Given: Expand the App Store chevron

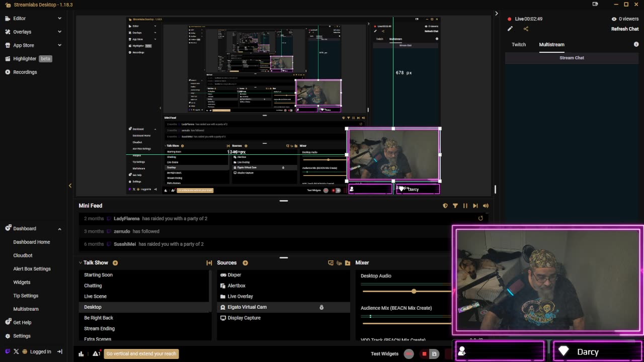Looking at the screenshot, I should tap(59, 45).
